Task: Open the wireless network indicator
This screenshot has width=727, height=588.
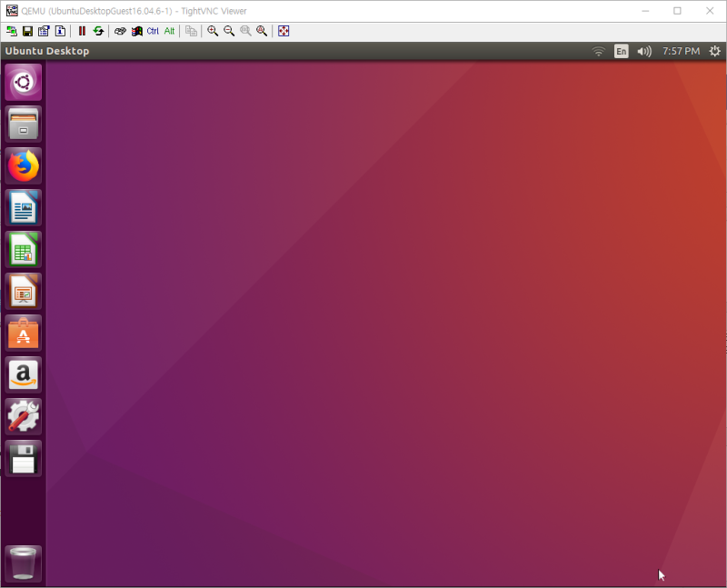Action: tap(598, 51)
